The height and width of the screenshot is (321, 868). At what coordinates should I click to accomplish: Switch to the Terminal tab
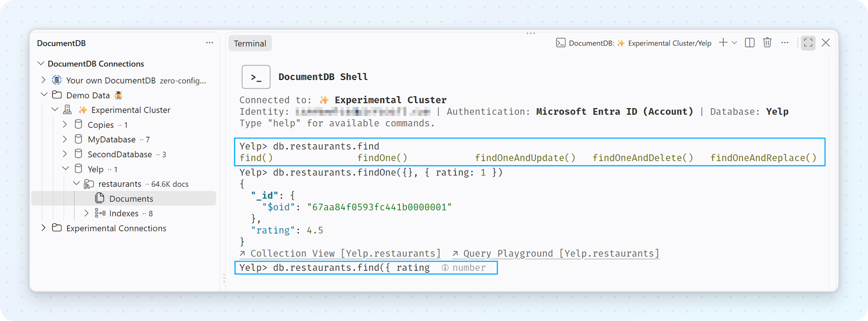click(x=250, y=43)
